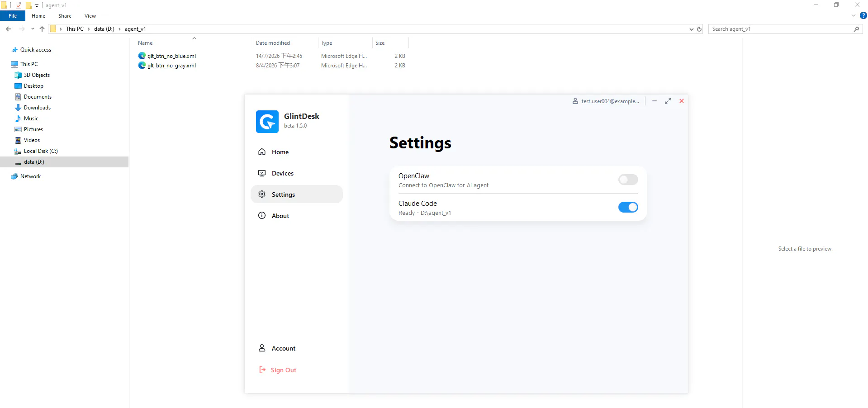Open Network in navigation pane
868x408 pixels.
tap(30, 176)
